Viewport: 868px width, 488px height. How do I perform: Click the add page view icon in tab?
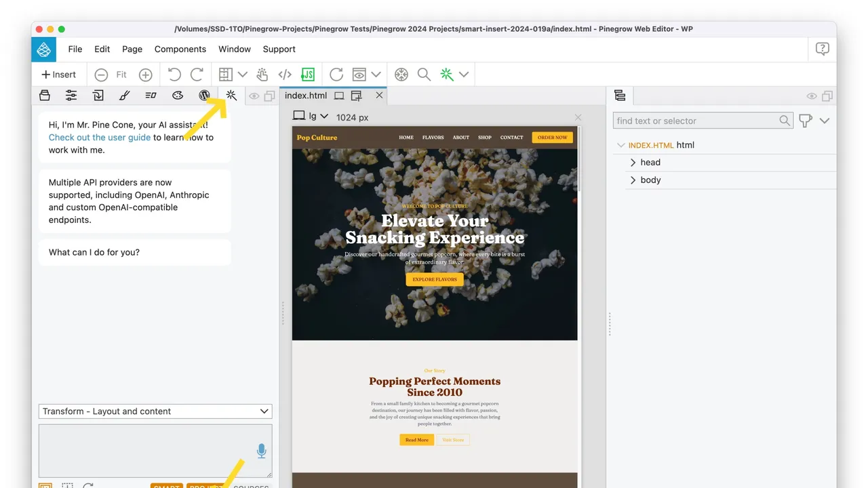357,96
